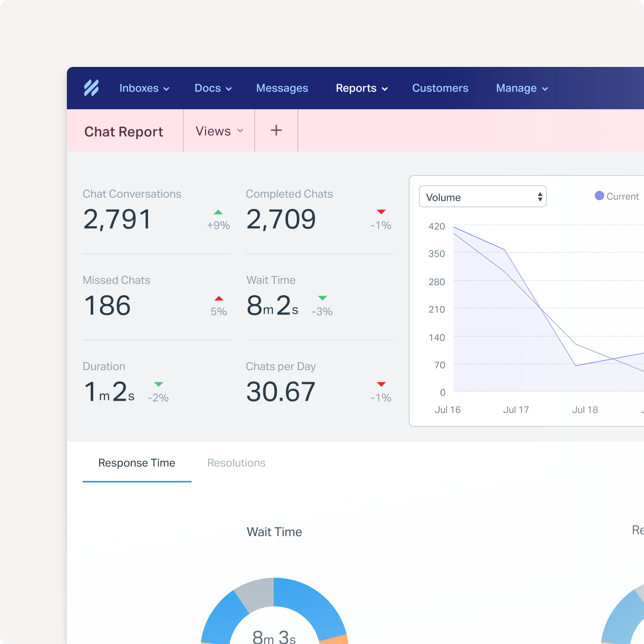Switch to the Resolutions tab

pos(236,463)
